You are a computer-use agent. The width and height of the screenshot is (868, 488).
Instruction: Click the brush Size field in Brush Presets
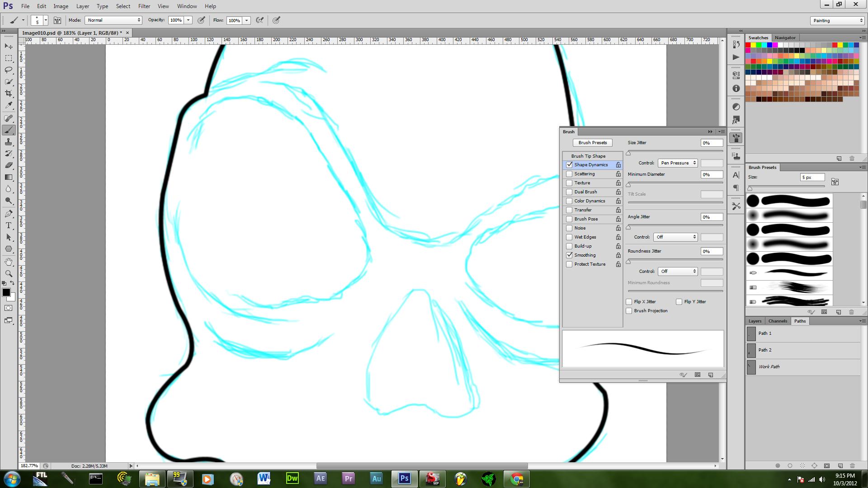pyautogui.click(x=812, y=178)
